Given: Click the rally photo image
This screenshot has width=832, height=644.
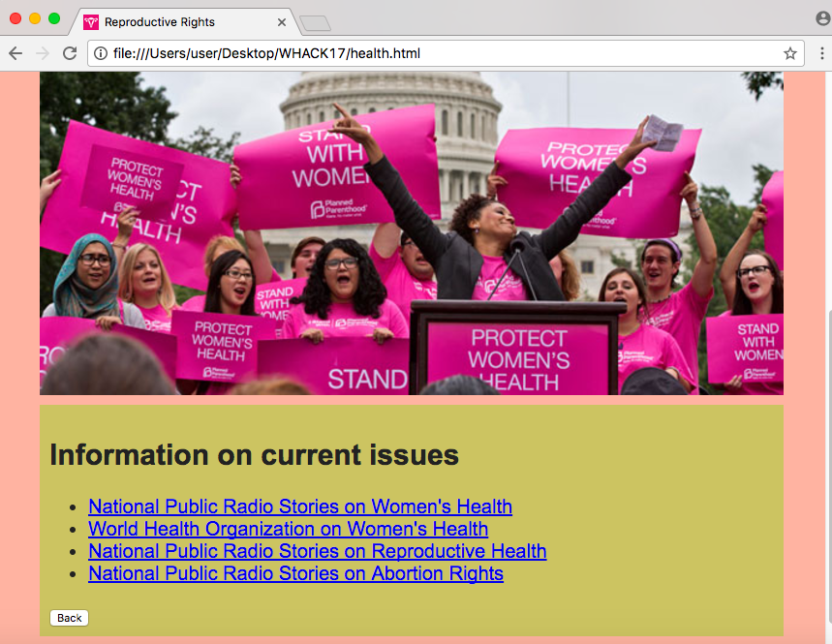Looking at the screenshot, I should point(412,232).
